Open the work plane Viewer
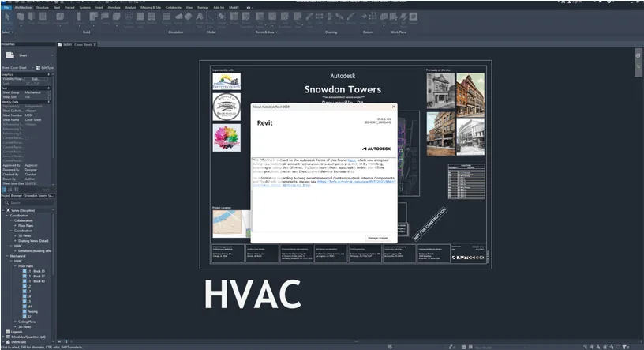The image size is (644, 350). coord(414,17)
